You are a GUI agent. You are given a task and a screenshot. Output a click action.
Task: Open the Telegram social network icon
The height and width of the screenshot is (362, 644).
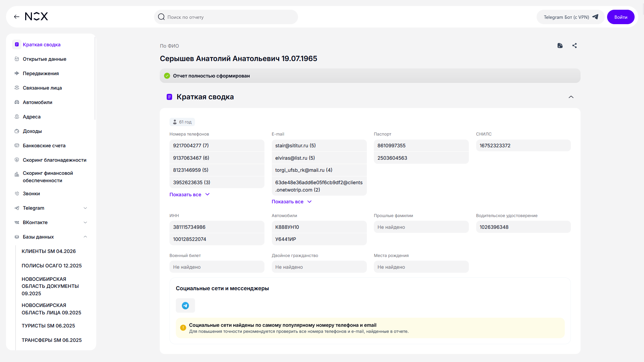[185, 305]
